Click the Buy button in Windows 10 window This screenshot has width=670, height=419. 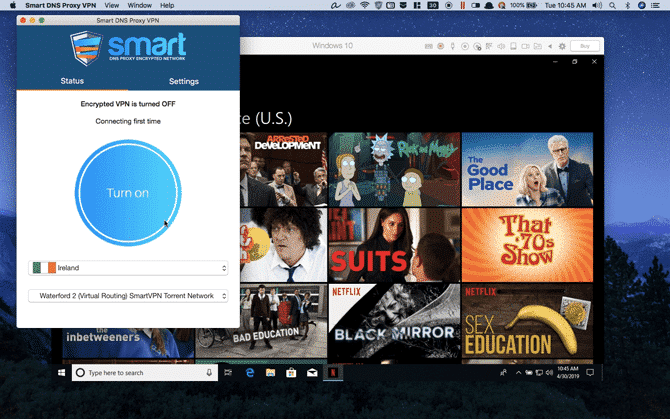[x=584, y=45]
